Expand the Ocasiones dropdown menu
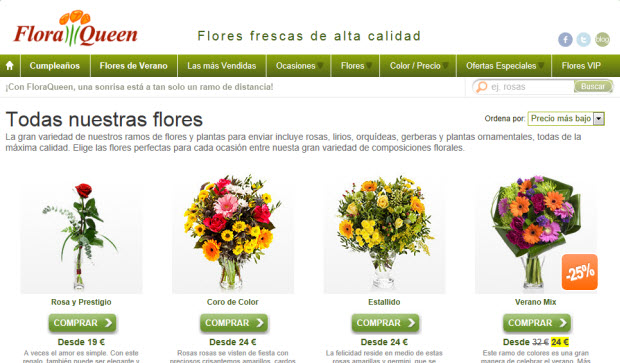The width and height of the screenshot is (620, 363). pos(299,66)
